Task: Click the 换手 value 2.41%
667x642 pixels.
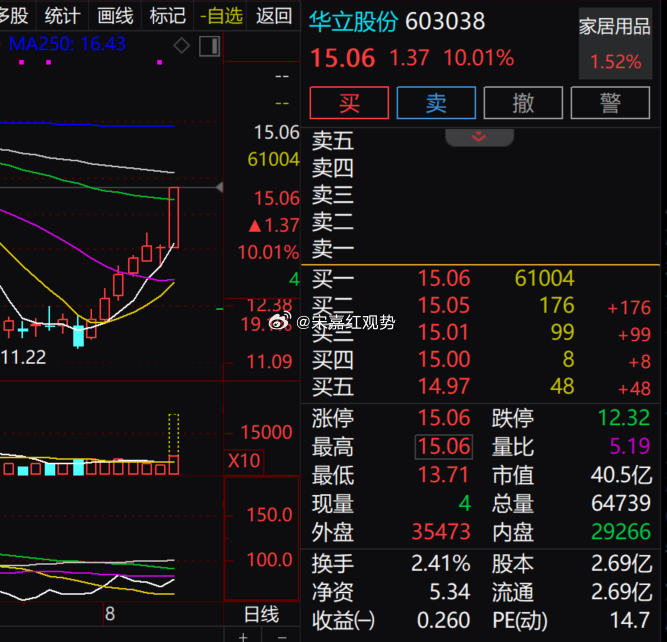Action: [441, 564]
